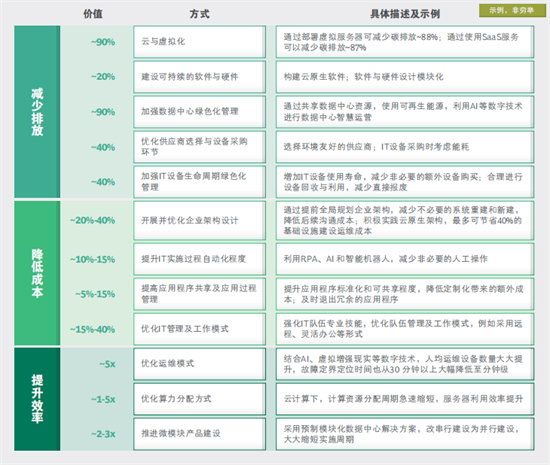The width and height of the screenshot is (550, 465).
Task: Click the '降低成本' category block
Action: coord(37,273)
